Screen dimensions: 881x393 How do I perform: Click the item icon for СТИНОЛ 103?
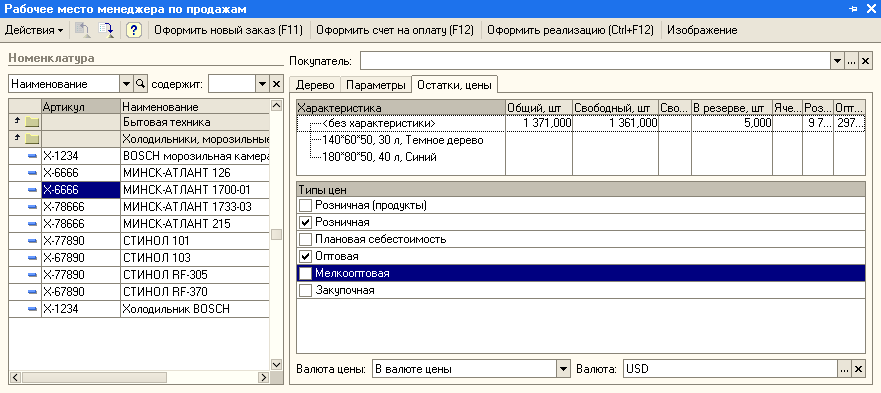pyautogui.click(x=33, y=258)
